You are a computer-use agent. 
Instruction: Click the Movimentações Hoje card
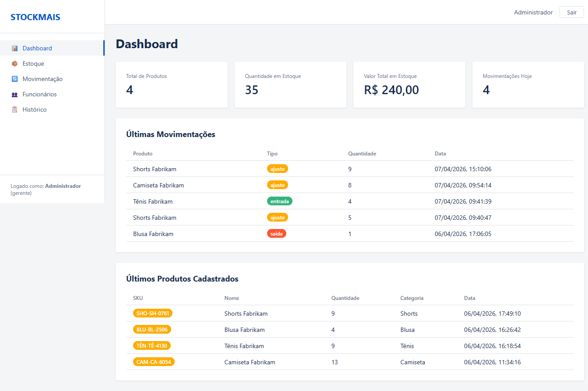[528, 85]
